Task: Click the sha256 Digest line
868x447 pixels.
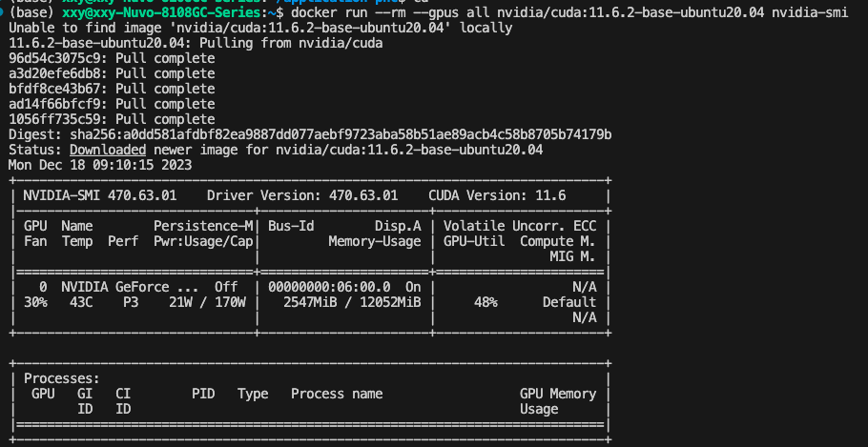Action: (310, 134)
